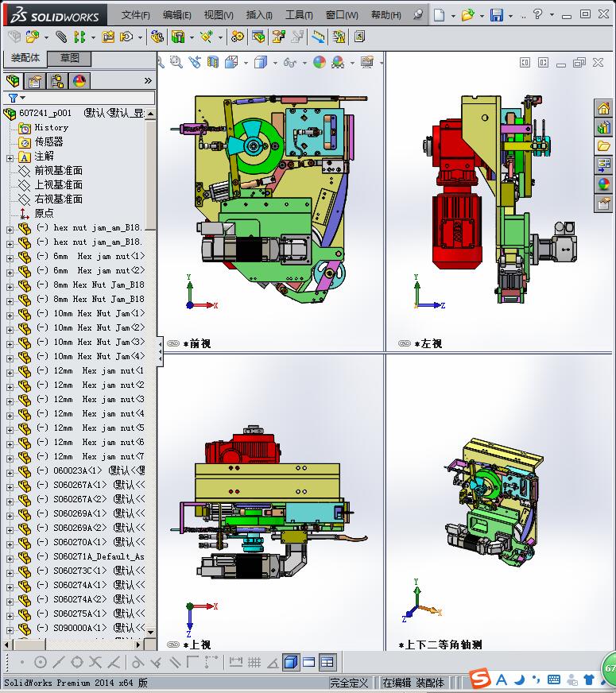The width and height of the screenshot is (616, 693).
Task: Toggle the link views icon beside *上视
Action: [173, 645]
